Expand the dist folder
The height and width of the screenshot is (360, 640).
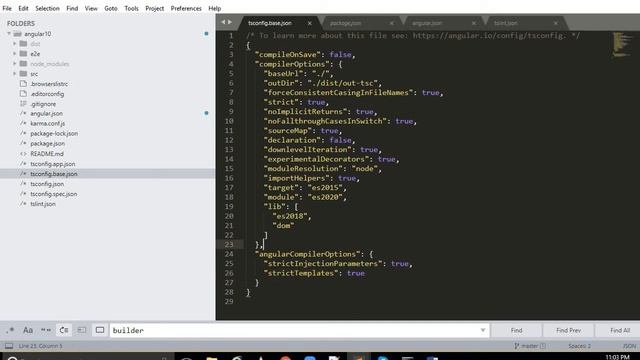15,44
